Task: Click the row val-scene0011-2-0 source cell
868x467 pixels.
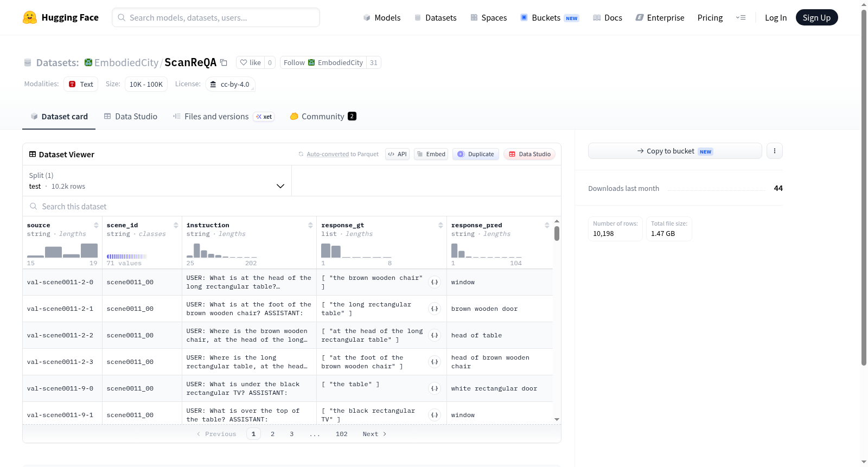Action: 62,282
